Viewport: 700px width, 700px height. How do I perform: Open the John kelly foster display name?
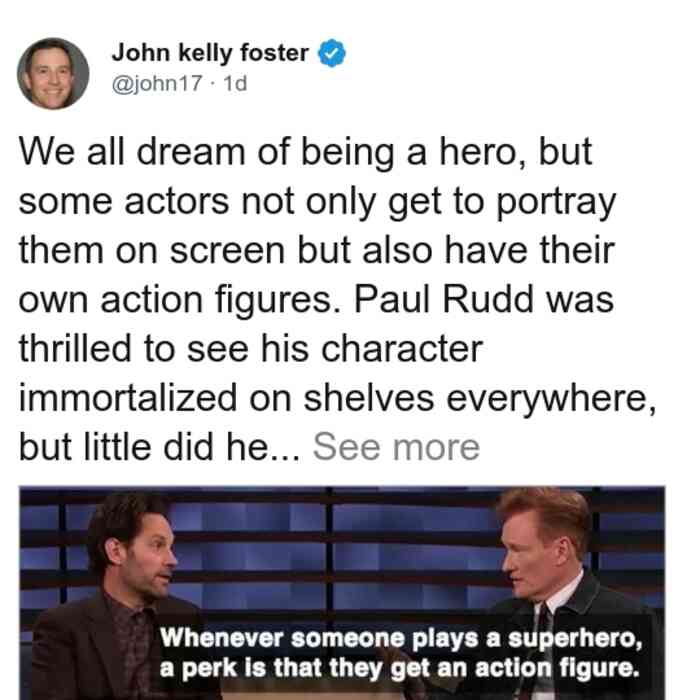pos(210,53)
